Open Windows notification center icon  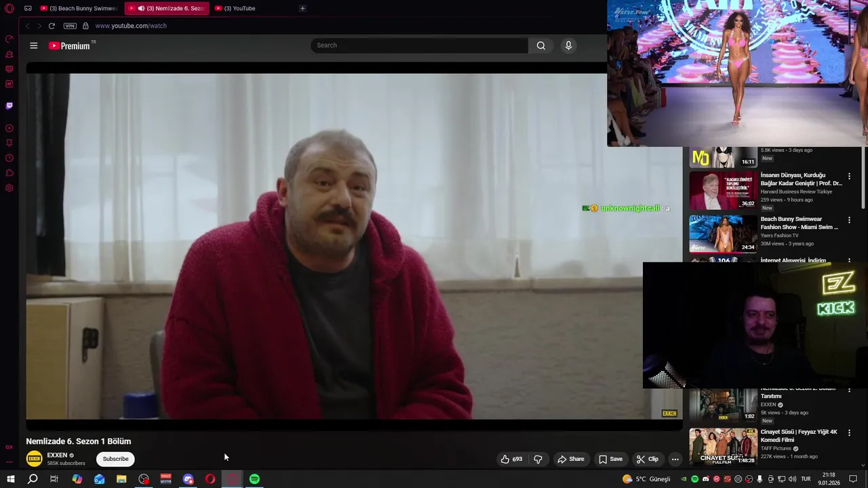853,479
